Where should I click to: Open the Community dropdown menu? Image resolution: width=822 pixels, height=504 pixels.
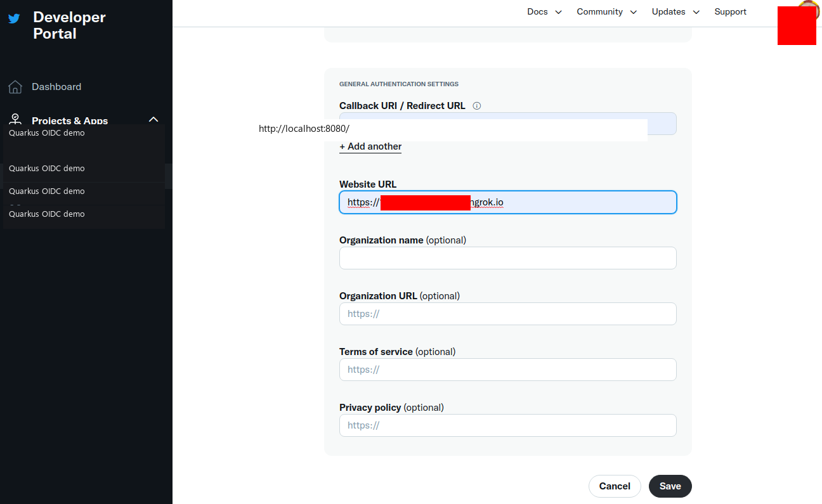click(x=607, y=12)
